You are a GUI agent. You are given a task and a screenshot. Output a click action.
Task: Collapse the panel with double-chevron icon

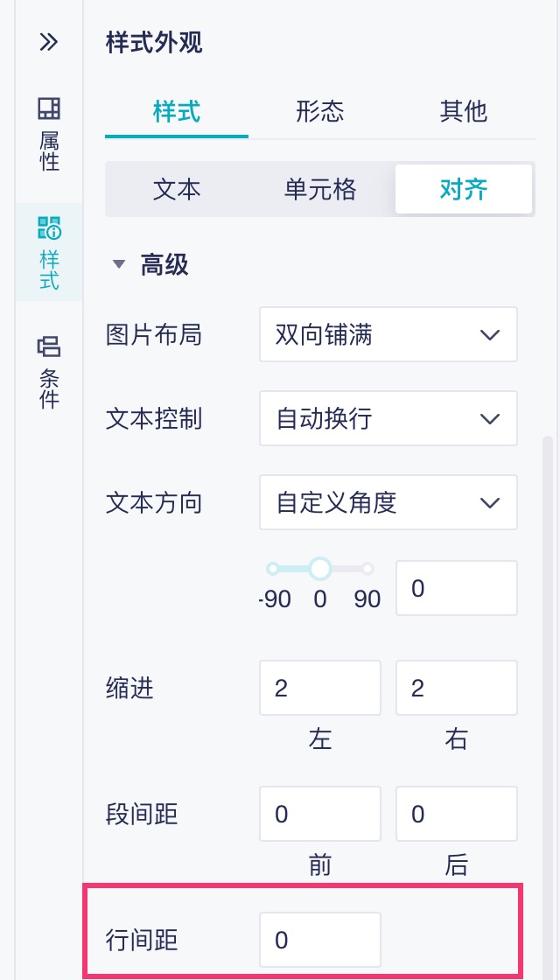click(x=49, y=42)
